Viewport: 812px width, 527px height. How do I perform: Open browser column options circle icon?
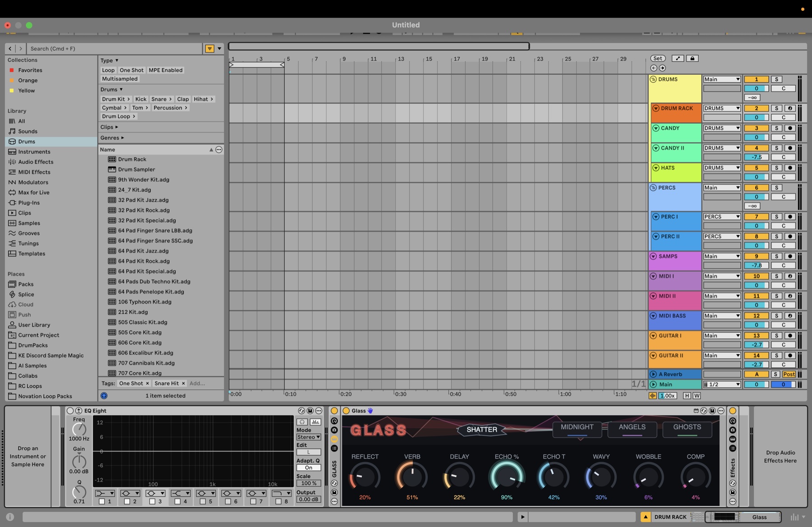(x=219, y=150)
